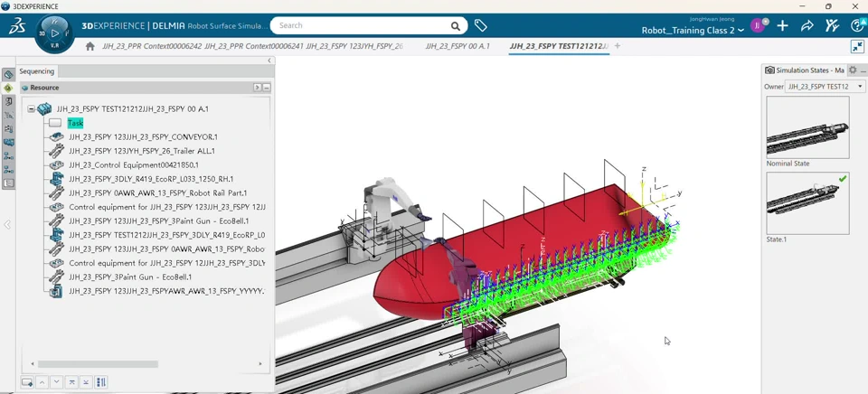This screenshot has width=868, height=394.
Task: Switch to the JJH_23_FSPY 00 A.1 tab
Action: coord(458,46)
